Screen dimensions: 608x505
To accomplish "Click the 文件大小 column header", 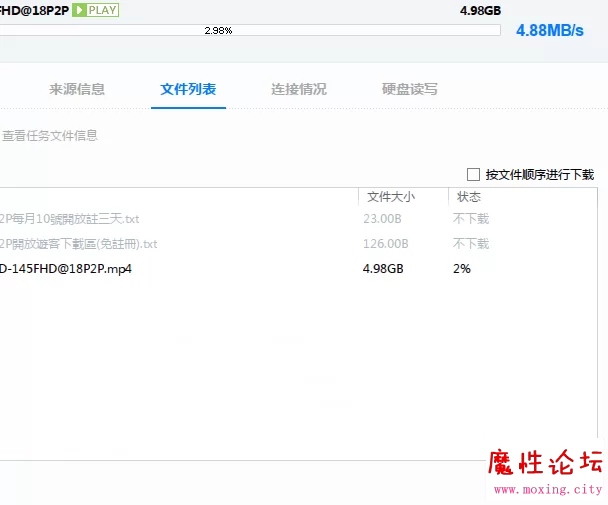I will (391, 197).
